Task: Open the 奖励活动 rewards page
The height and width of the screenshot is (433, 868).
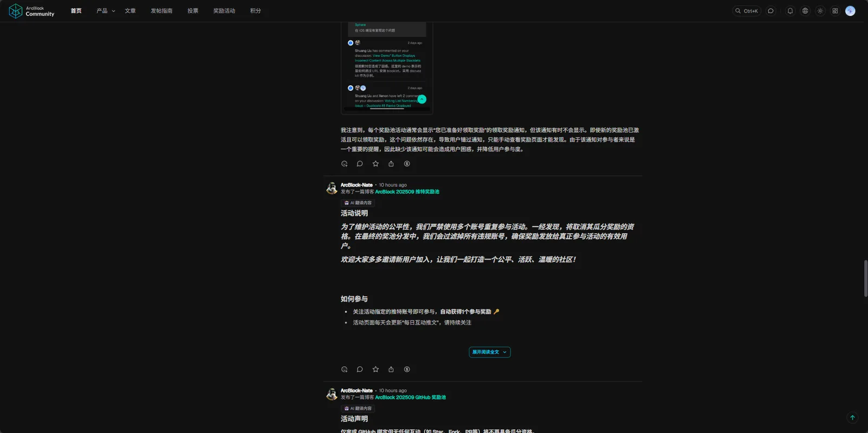Action: coord(224,11)
